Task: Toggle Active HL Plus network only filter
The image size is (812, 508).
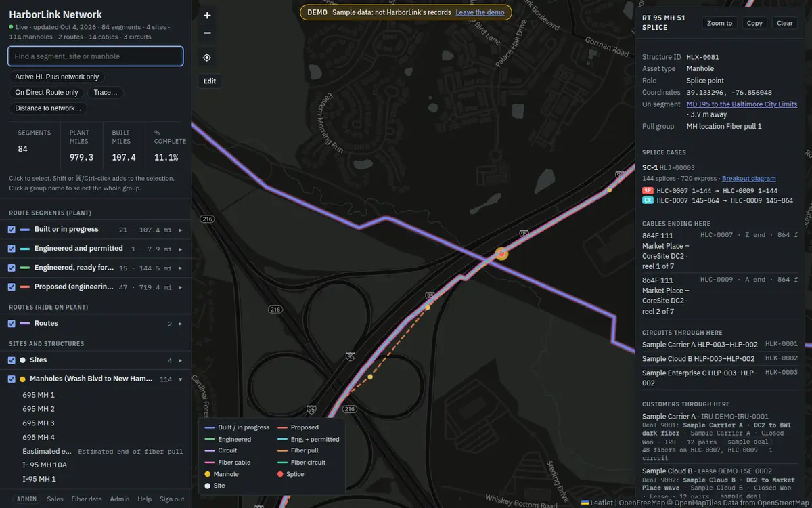Action: 57,77
